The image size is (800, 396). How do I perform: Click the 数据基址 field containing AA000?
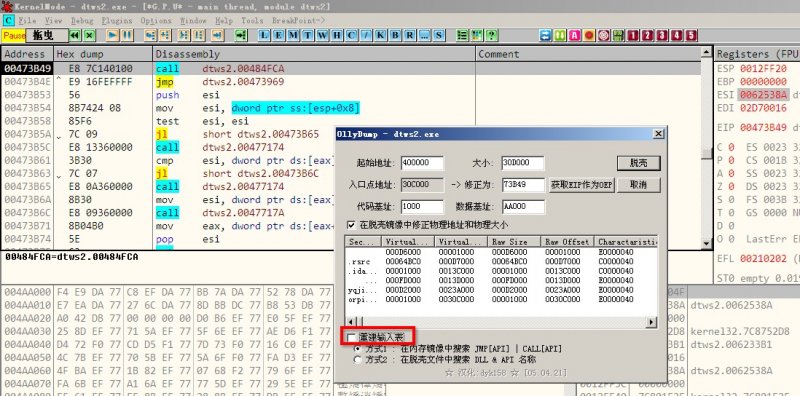tap(523, 207)
